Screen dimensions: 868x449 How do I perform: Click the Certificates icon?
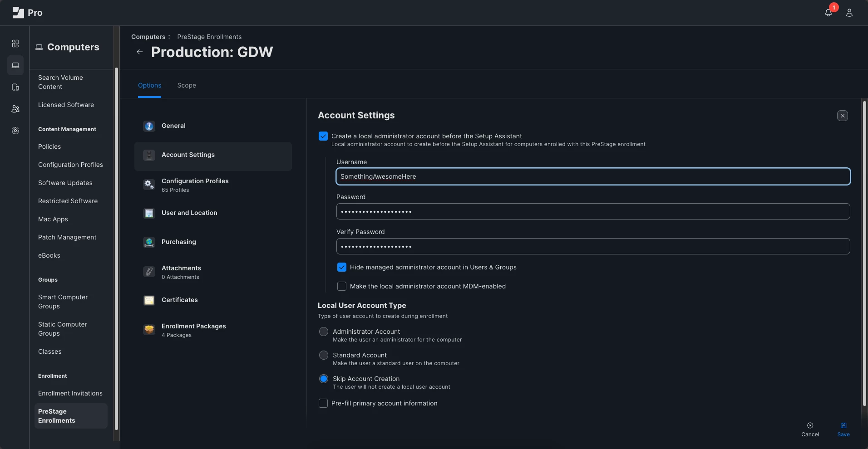[149, 300]
